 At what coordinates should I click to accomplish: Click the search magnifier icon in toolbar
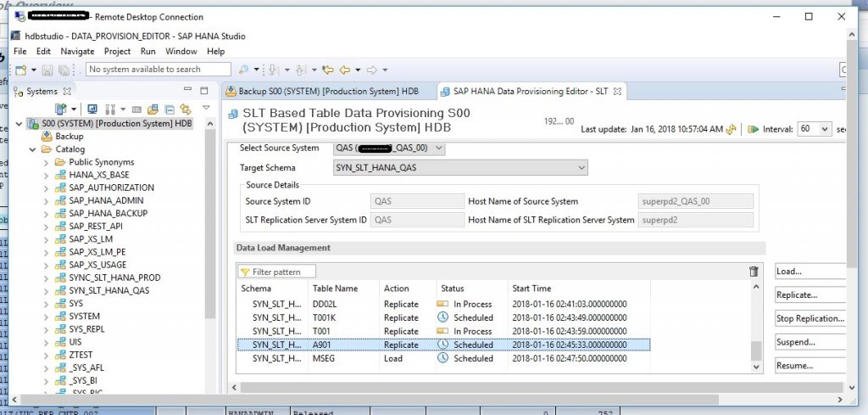pyautogui.click(x=243, y=70)
